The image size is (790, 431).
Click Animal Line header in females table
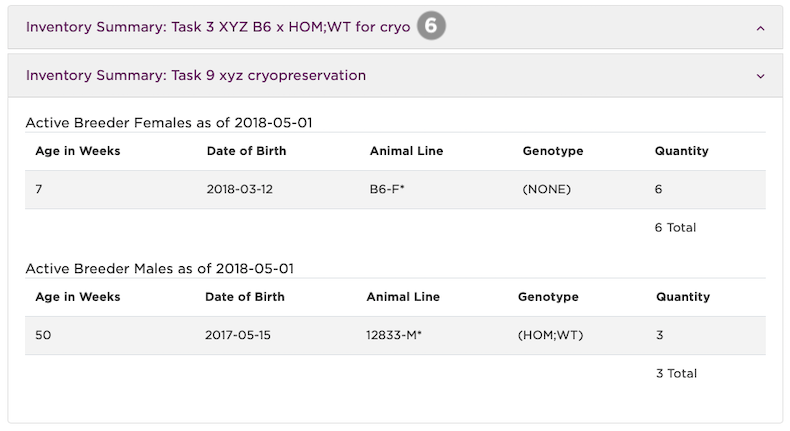click(406, 151)
